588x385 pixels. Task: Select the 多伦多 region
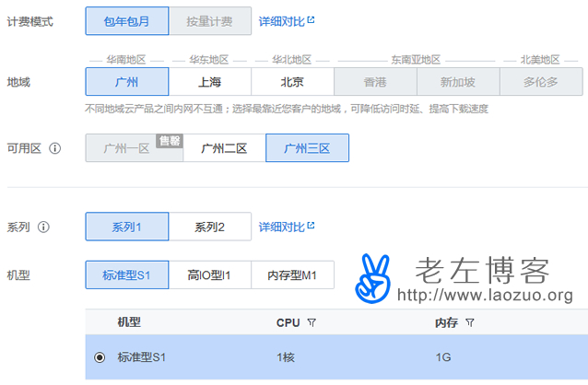pos(541,81)
